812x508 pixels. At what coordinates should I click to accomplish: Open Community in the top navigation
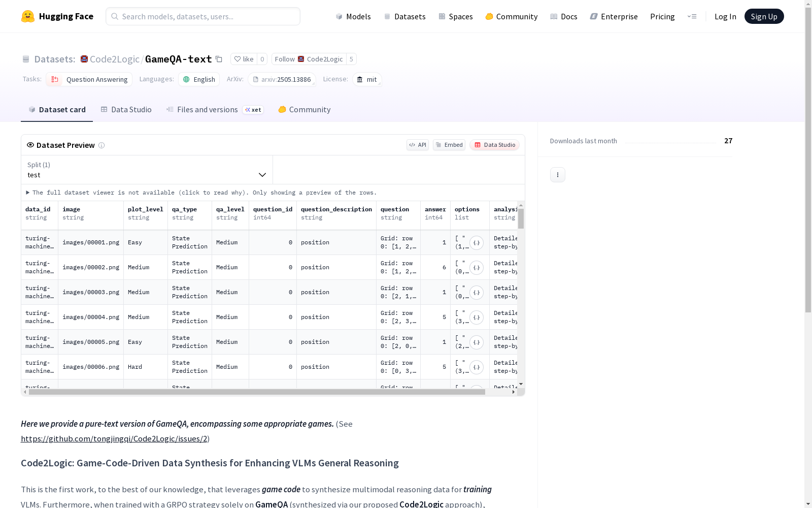[x=512, y=16]
